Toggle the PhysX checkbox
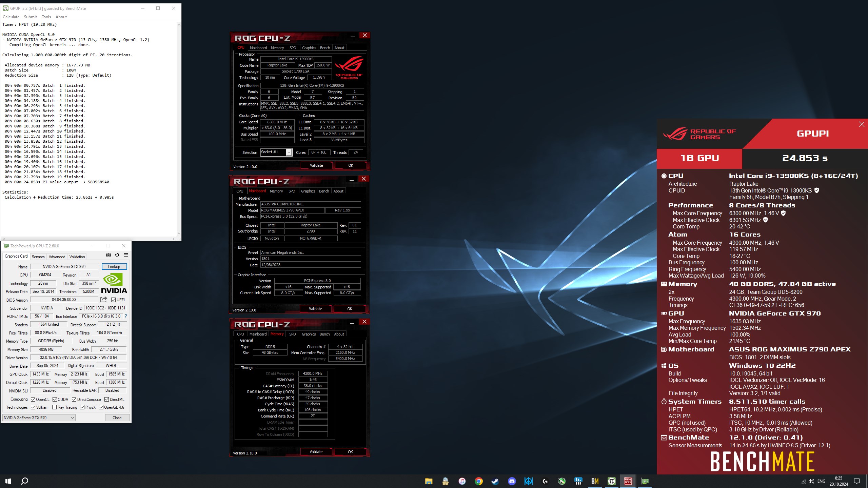Screen dimensions: 868x488 tap(82, 407)
